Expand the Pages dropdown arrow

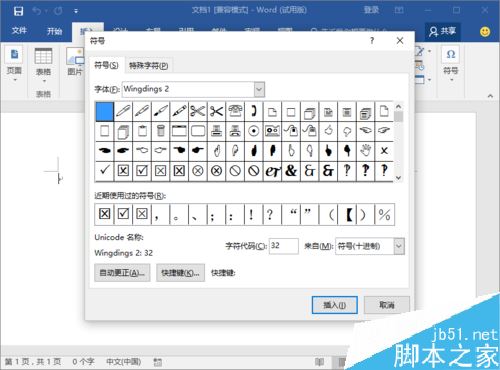15,80
